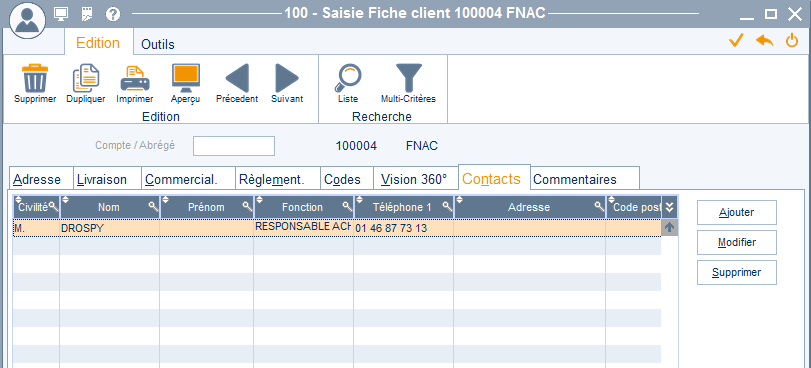Click the search key icon in Prénom column

[247, 207]
